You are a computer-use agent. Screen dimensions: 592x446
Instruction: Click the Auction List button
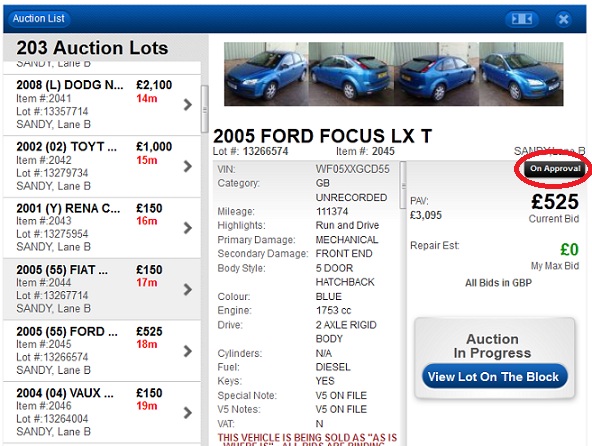(x=39, y=19)
